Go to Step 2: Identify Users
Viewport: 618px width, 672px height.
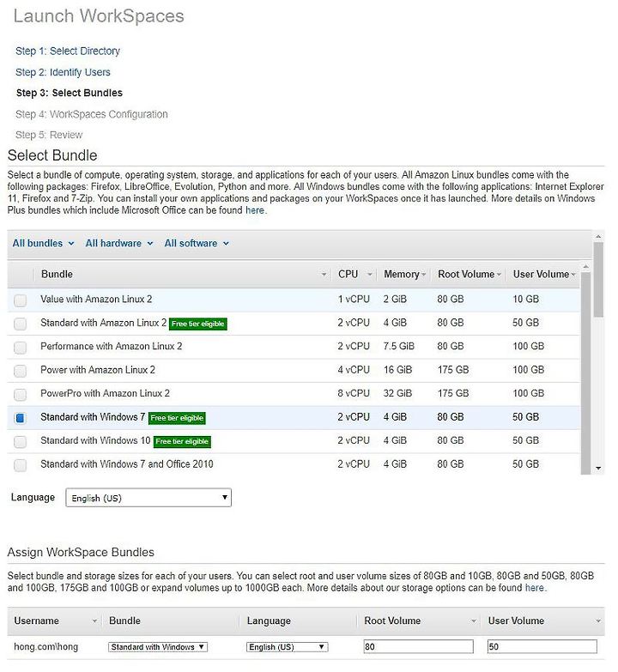click(x=63, y=72)
